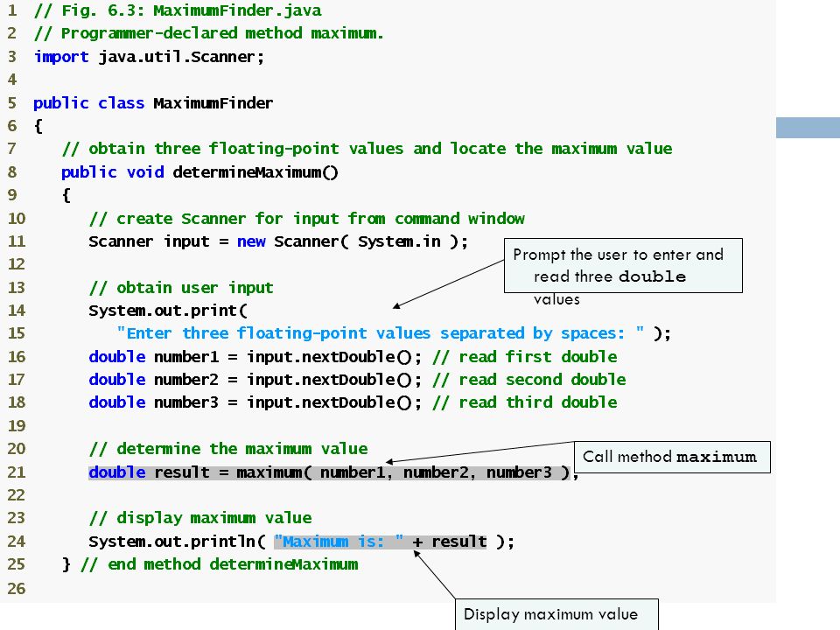Click the comment "// display maximum value"
The width and height of the screenshot is (840, 630).
click(x=200, y=518)
